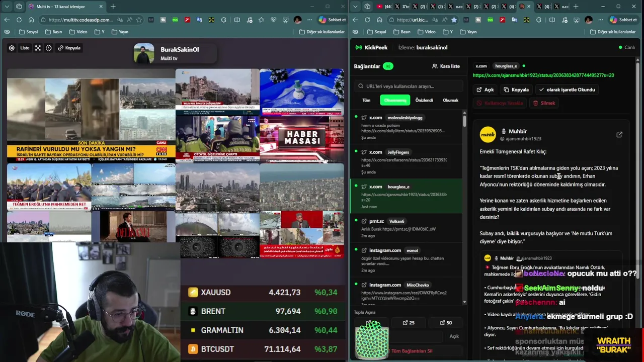Switch to Tüm filter tab

(366, 100)
